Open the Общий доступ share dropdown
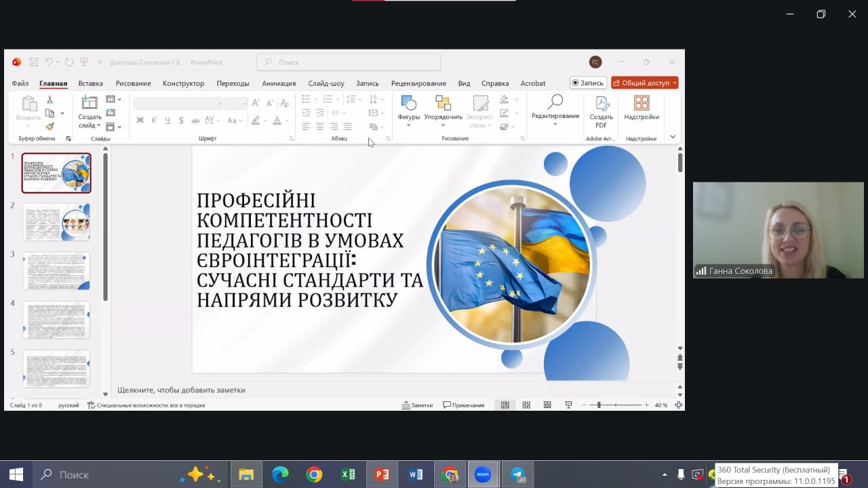Screen dimensions: 868x488 tap(644, 83)
